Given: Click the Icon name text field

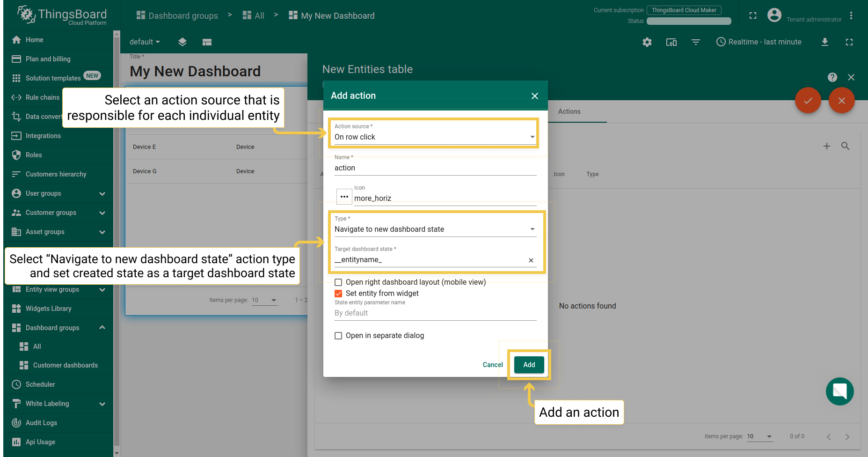Looking at the screenshot, I should 445,198.
